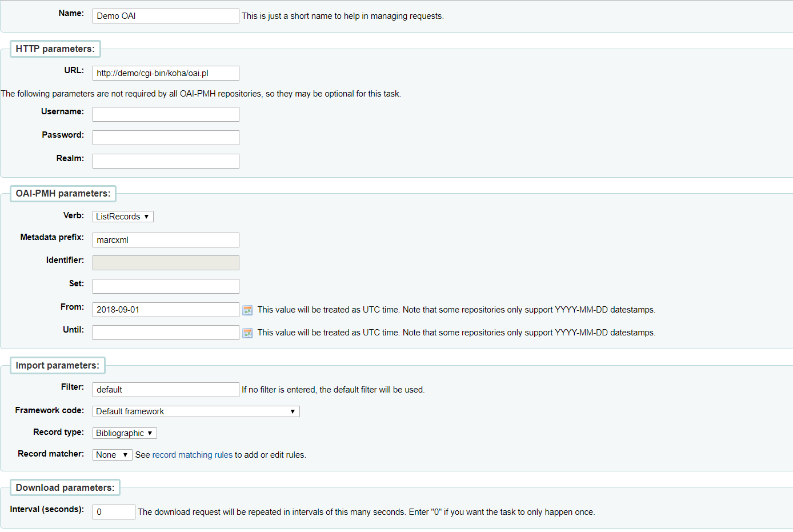
Task: Expand the Verb dropdown showing ListRecords
Action: (x=123, y=217)
